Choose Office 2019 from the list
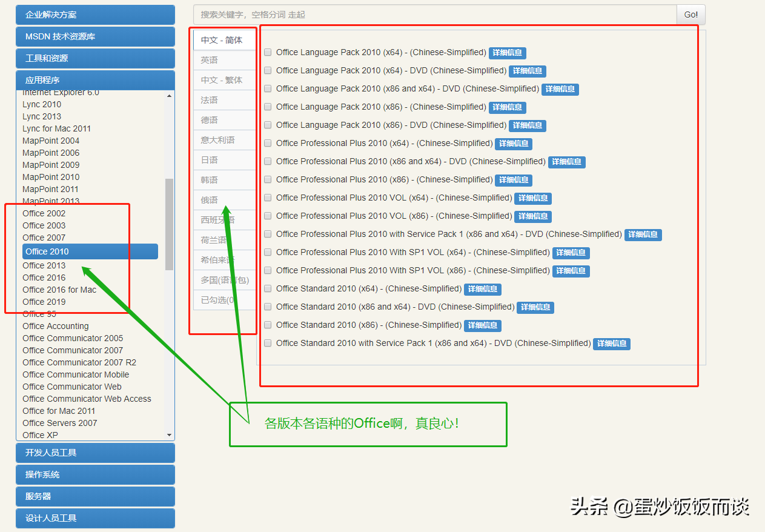Image resolution: width=765 pixels, height=532 pixels. click(x=44, y=302)
